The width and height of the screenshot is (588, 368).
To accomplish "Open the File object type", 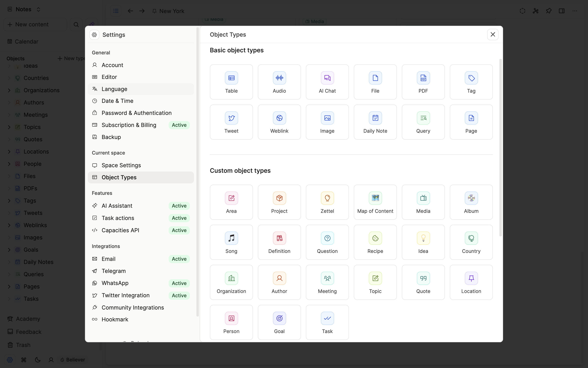I will (x=375, y=82).
